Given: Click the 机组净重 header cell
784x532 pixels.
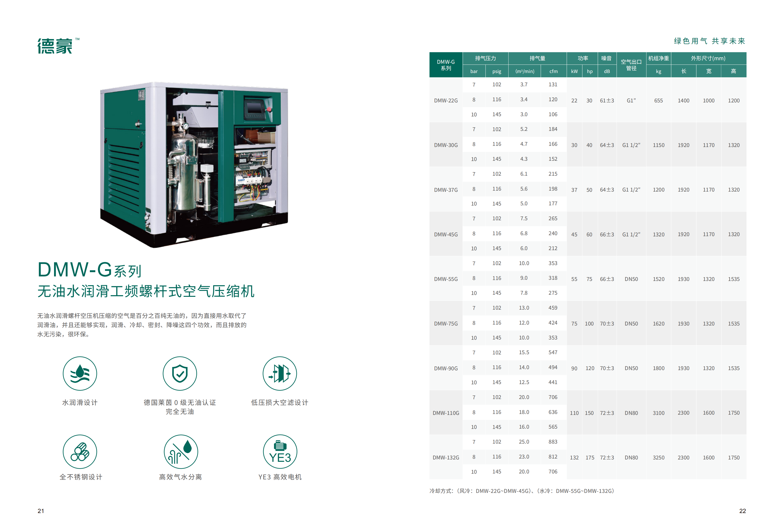Looking at the screenshot, I should [658, 58].
